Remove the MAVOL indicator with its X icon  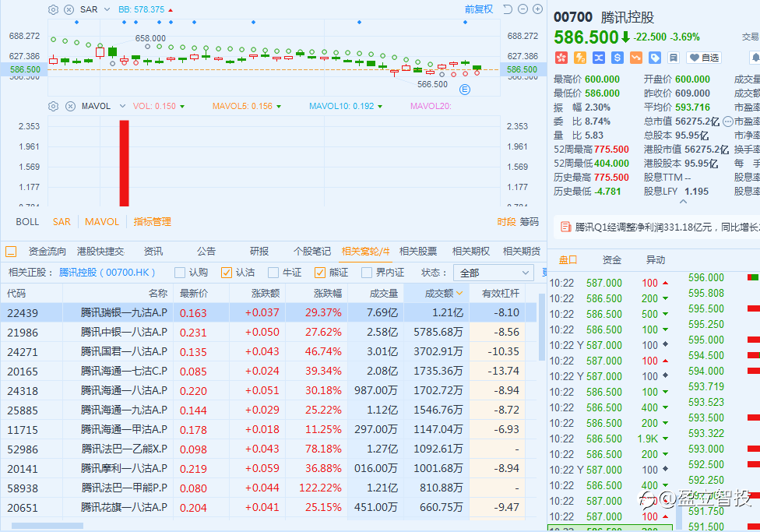pos(70,106)
